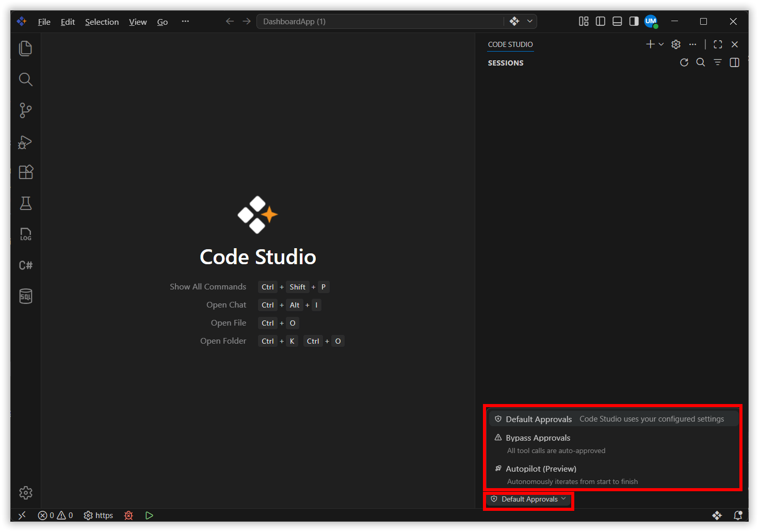759x532 pixels.
Task: Select Bypass Approvals option
Action: [x=613, y=444]
